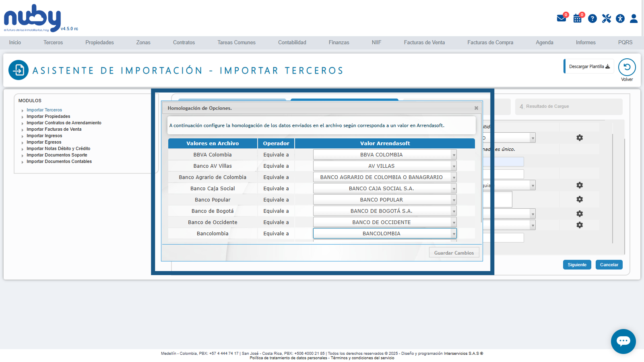644x362 pixels.
Task: Open the BANCOLOMBIA dropdown
Action: pos(385,233)
